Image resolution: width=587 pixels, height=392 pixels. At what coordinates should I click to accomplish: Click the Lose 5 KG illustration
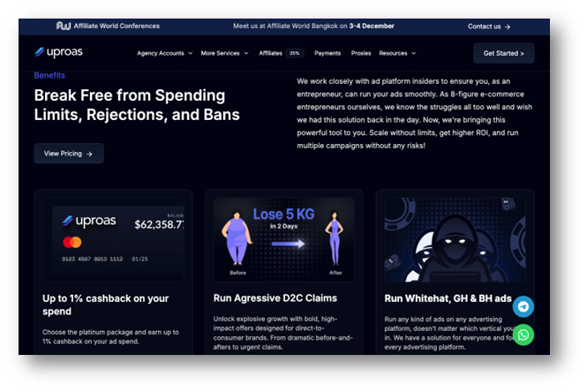click(283, 239)
